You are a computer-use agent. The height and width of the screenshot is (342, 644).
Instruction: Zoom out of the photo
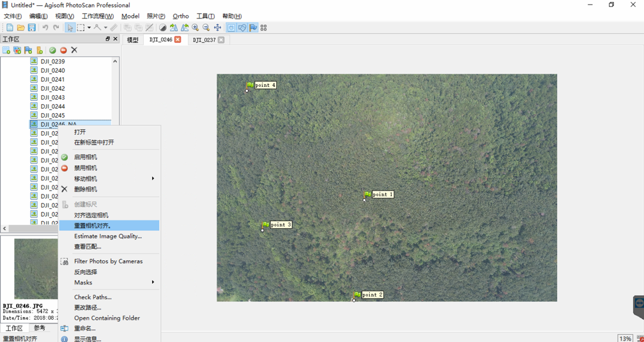206,27
